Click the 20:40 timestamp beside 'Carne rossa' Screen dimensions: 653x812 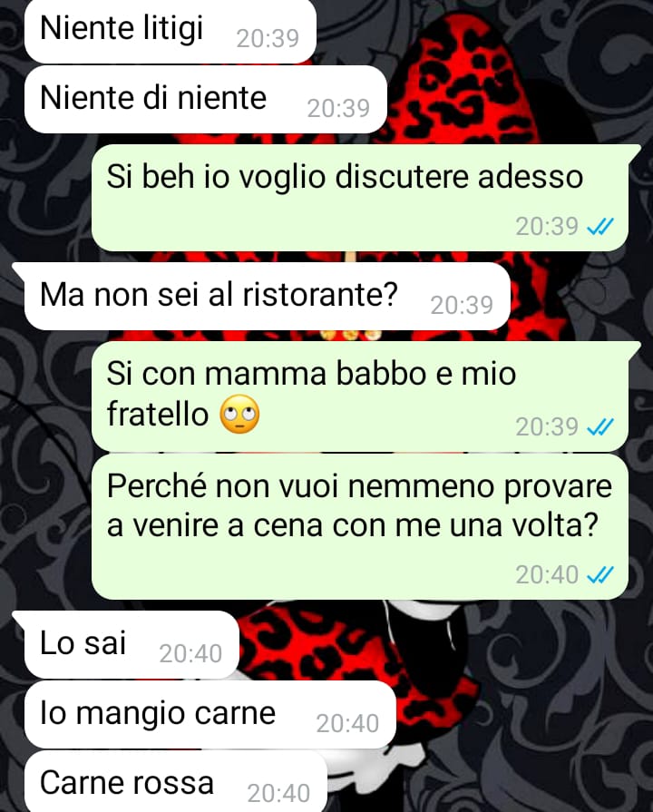[x=278, y=793]
